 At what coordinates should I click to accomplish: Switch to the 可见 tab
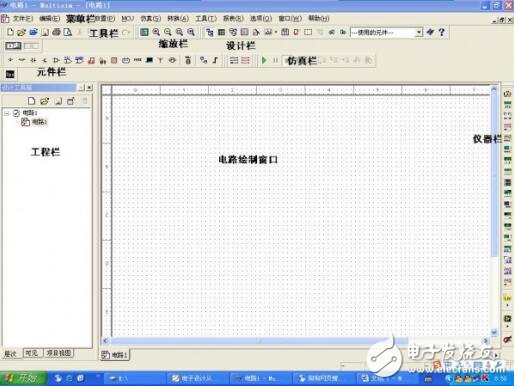pos(32,353)
